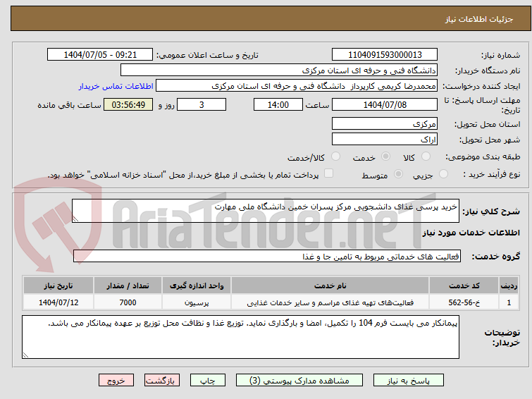The width and height of the screenshot is (532, 399).
Task: Click the شرح کلی نیاز text area
Action: pyautogui.click(x=266, y=211)
